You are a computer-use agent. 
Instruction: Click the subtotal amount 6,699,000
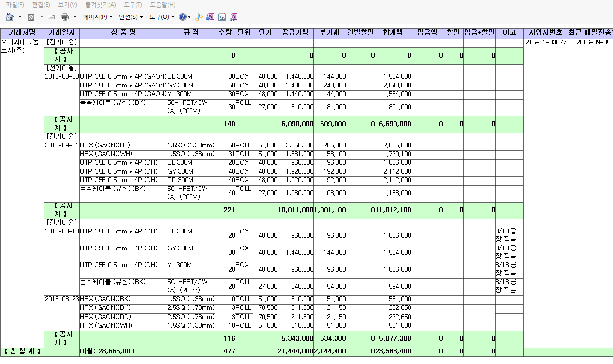(x=395, y=124)
